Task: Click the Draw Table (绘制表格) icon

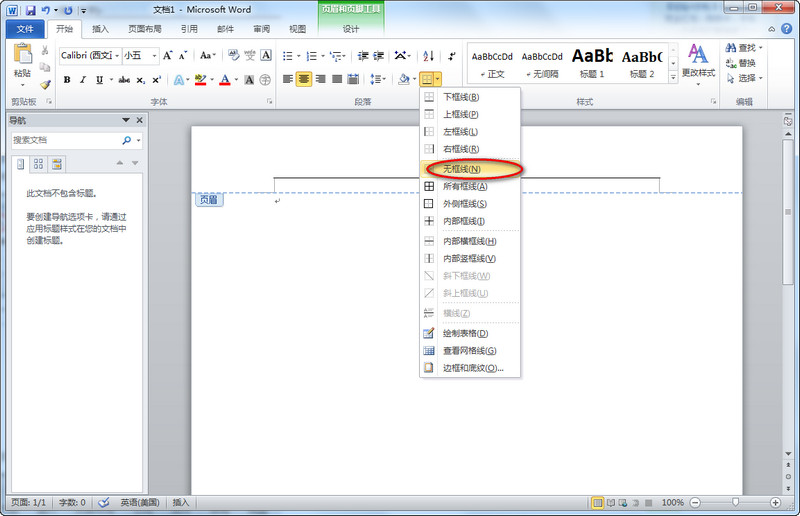Action: (x=429, y=333)
